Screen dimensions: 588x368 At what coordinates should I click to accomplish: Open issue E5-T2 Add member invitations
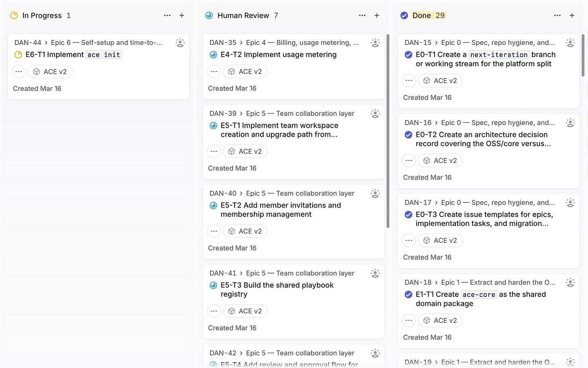point(281,210)
